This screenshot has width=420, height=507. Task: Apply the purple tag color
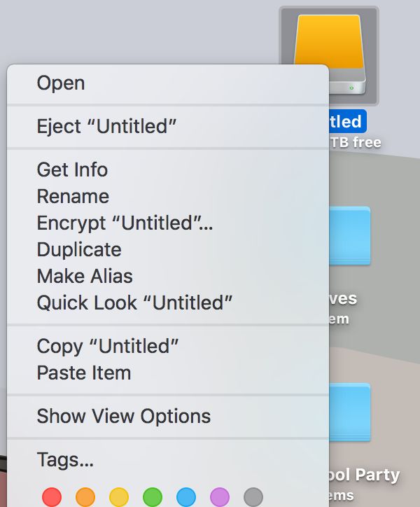(220, 497)
